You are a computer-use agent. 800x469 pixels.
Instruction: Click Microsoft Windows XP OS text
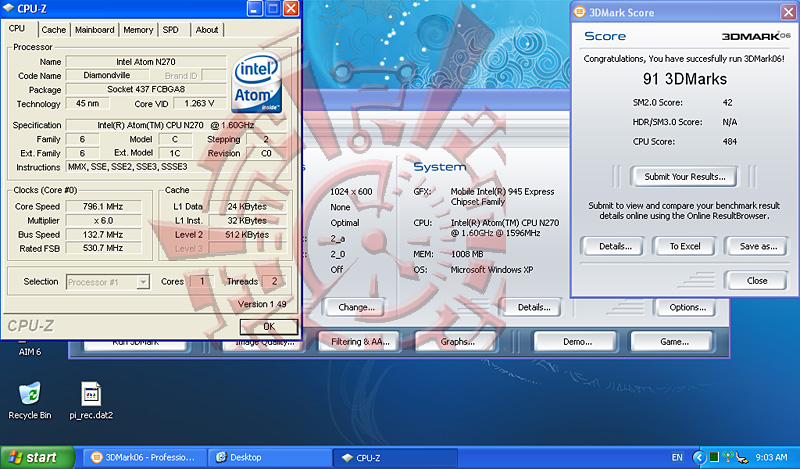[492, 269]
